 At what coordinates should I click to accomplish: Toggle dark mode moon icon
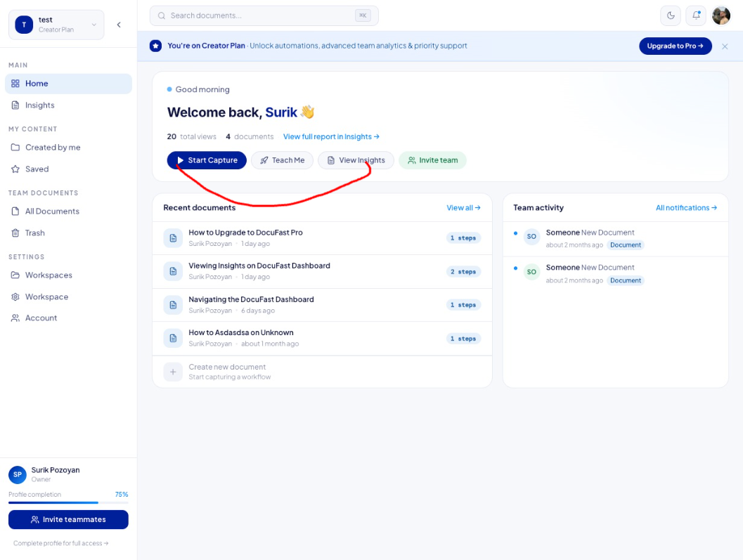(x=671, y=15)
